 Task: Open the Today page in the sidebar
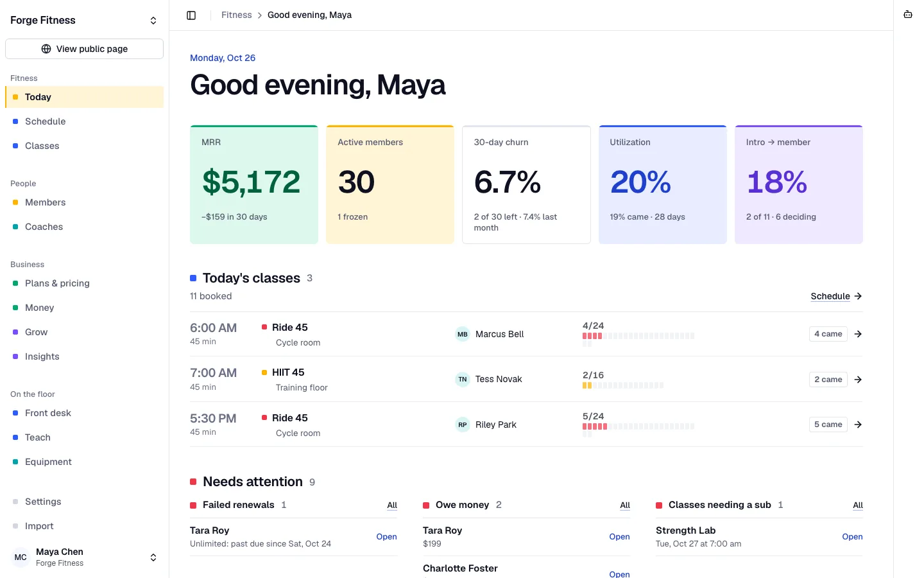point(84,97)
